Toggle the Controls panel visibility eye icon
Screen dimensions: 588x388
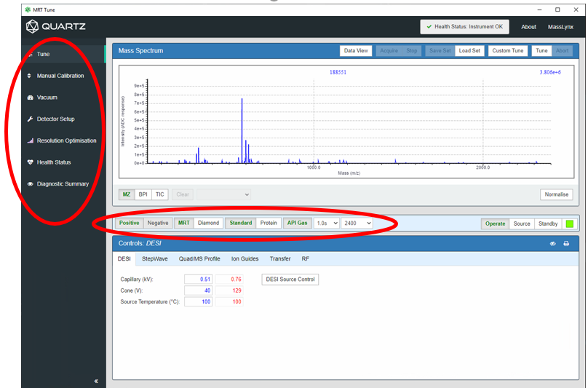pyautogui.click(x=552, y=244)
